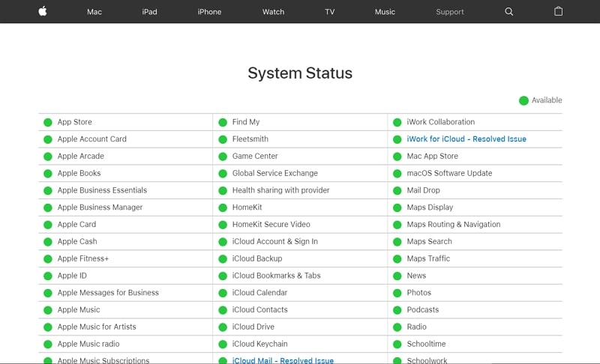Click green dot next to iWork Collaboration
The height and width of the screenshot is (364, 600).
point(397,122)
